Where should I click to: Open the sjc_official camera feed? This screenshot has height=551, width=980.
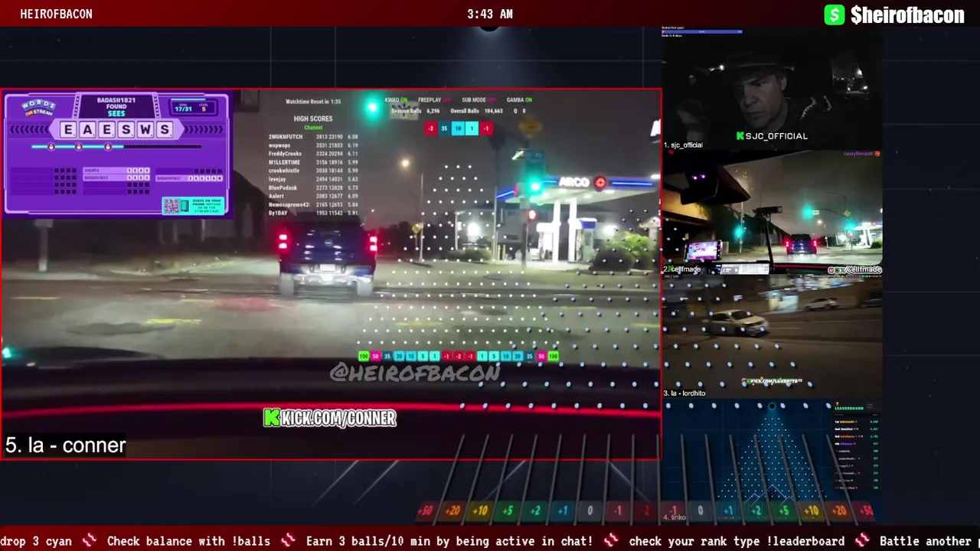(773, 89)
